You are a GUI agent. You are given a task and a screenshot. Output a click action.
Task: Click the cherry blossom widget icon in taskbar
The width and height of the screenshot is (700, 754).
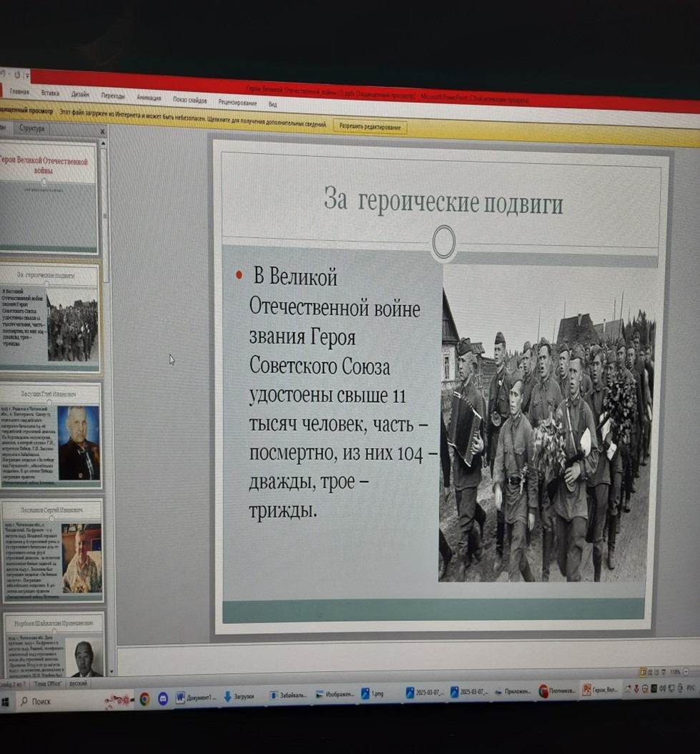(x=119, y=700)
